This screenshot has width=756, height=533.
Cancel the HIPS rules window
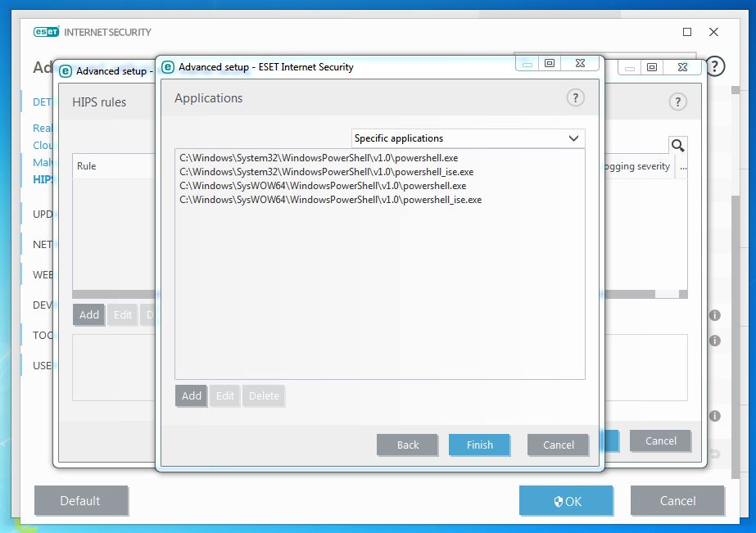click(x=660, y=441)
